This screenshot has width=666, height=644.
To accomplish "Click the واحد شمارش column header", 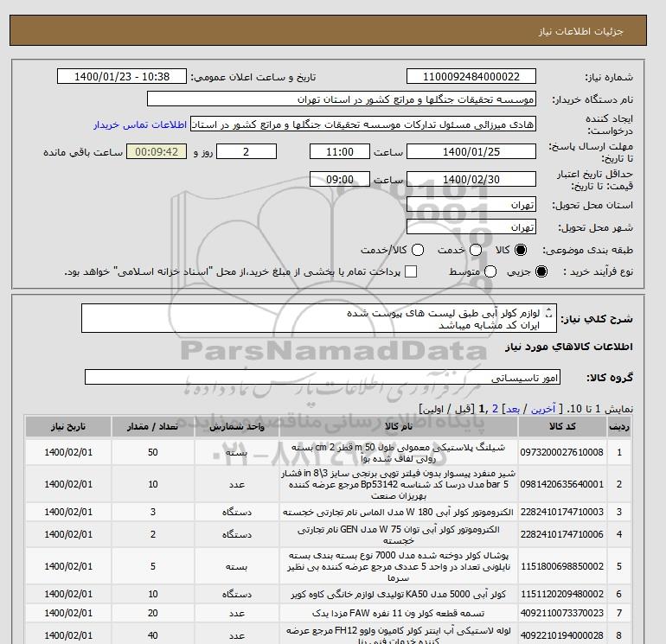I will [x=237, y=427].
